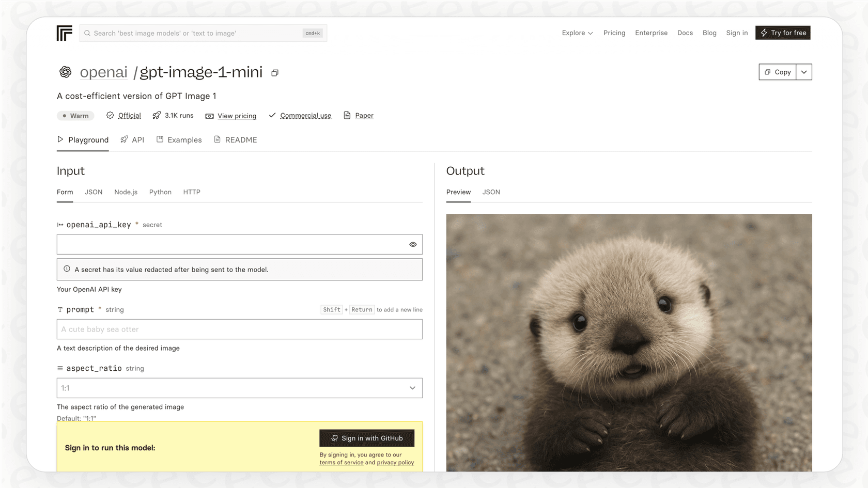Open the Paper via its document icon

click(347, 115)
